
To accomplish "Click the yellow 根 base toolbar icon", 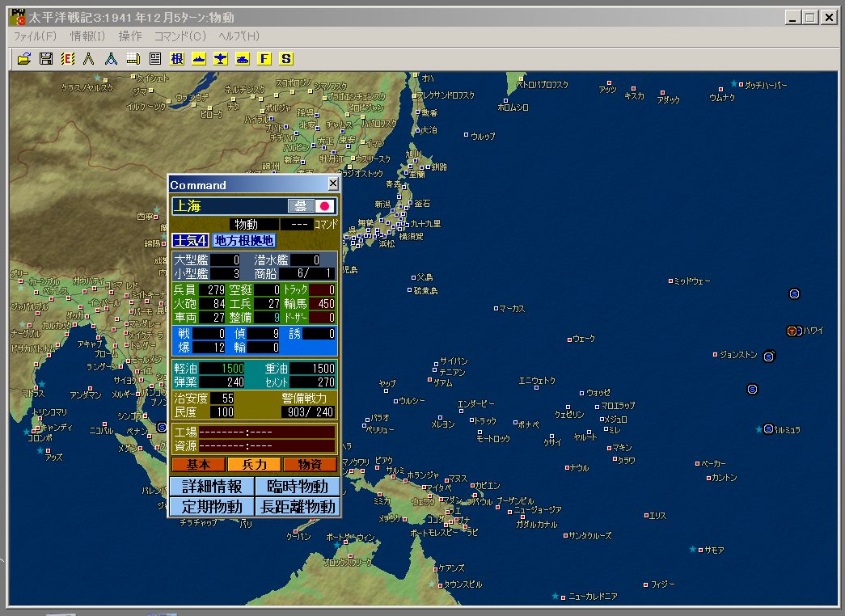I will coord(177,58).
